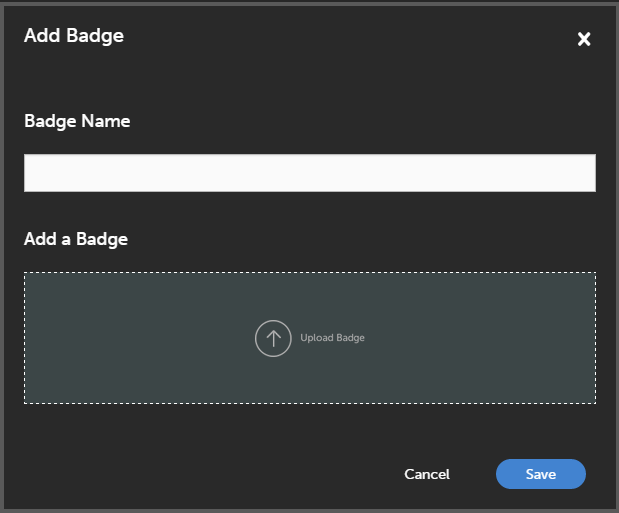
Task: Select the Cancel option beside Save
Action: [x=427, y=474]
